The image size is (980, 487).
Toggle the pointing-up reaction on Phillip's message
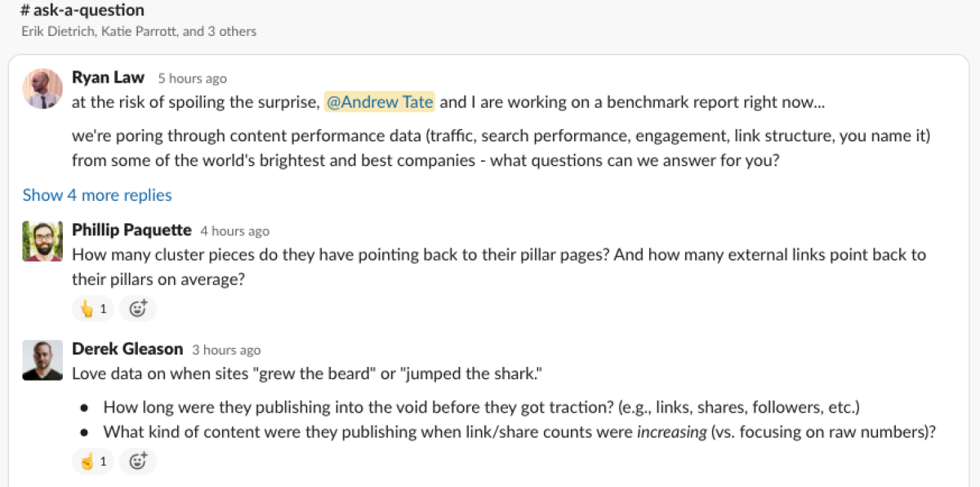pos(93,309)
